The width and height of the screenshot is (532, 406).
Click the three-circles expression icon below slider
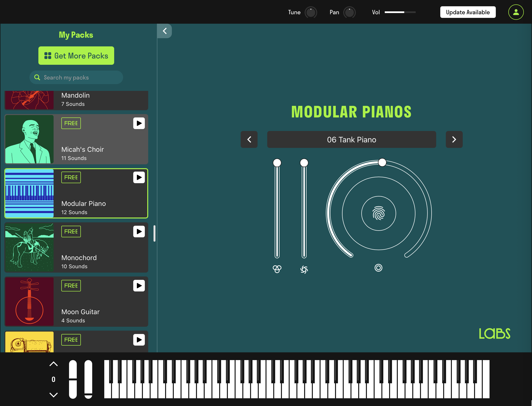(x=277, y=269)
